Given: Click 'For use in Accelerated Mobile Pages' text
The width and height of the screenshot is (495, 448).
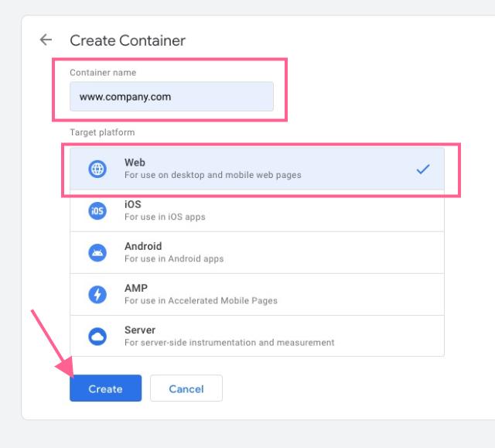Looking at the screenshot, I should point(201,300).
